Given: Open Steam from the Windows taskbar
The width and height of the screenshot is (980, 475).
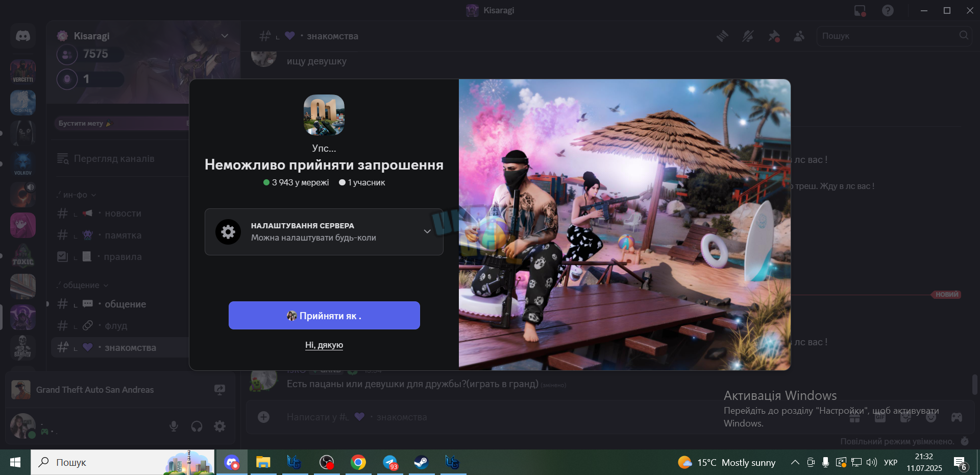Looking at the screenshot, I should pos(421,463).
